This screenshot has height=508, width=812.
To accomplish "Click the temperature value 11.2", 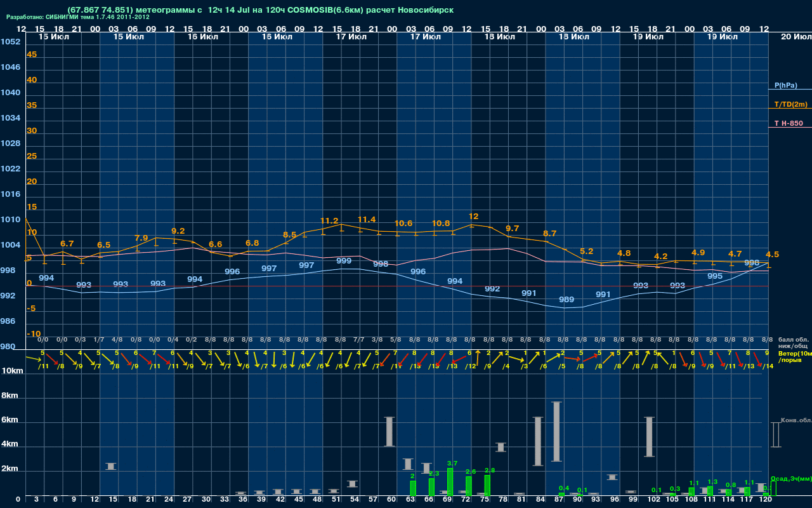I will [329, 221].
